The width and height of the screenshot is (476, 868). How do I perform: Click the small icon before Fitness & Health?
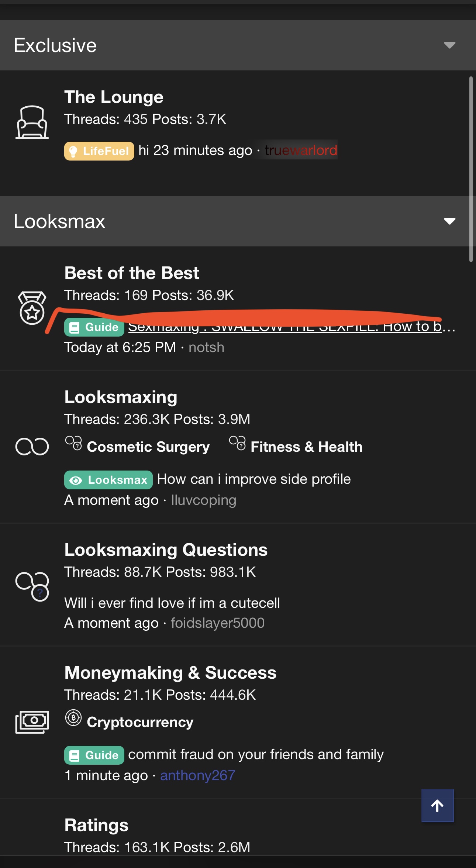pos(237,443)
